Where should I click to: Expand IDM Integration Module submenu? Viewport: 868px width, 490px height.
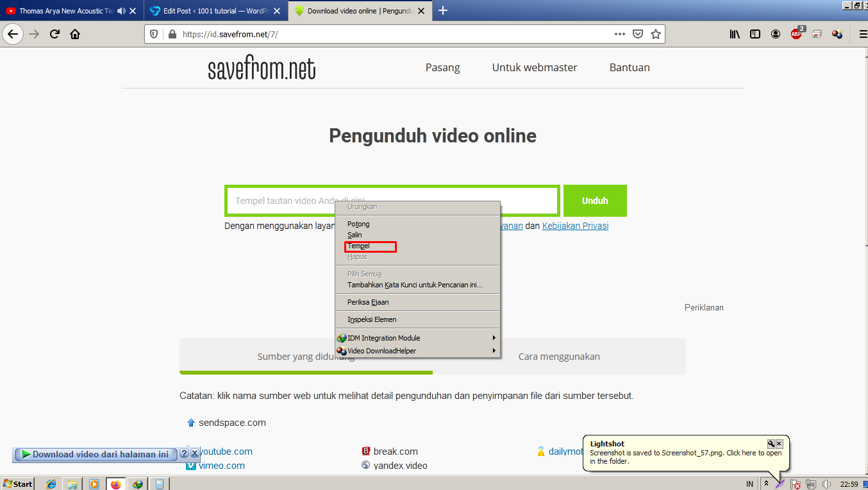pos(417,338)
